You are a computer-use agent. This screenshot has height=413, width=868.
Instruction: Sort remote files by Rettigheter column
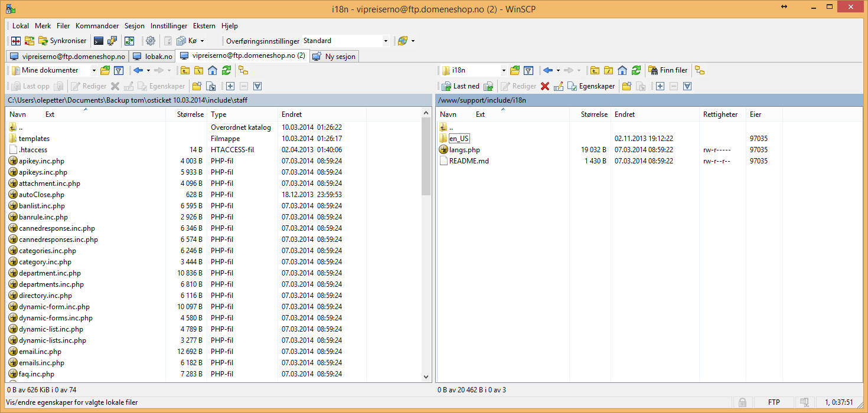pyautogui.click(x=722, y=114)
